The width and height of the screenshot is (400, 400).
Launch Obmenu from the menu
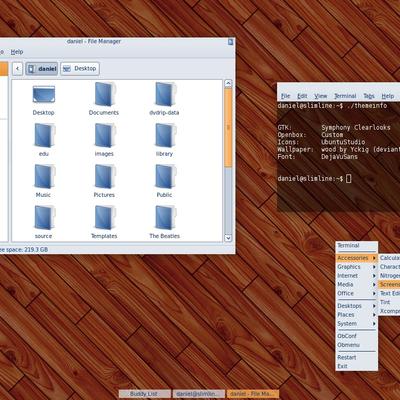pyautogui.click(x=356, y=345)
